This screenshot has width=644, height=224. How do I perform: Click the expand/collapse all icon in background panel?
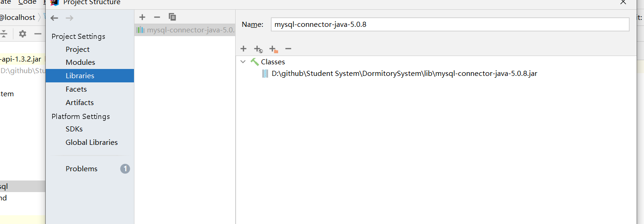point(3,34)
